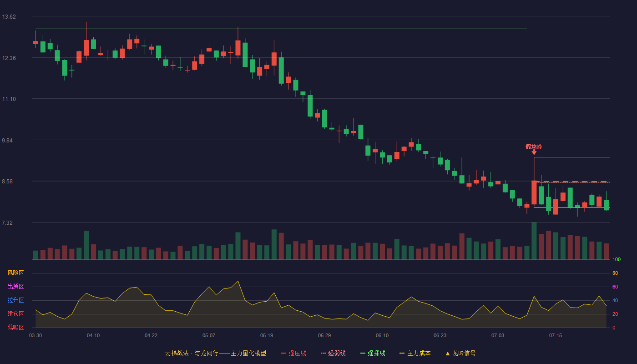Toggle the 强压线 legend item
Image resolution: width=637 pixels, height=364 pixels.
coord(293,353)
